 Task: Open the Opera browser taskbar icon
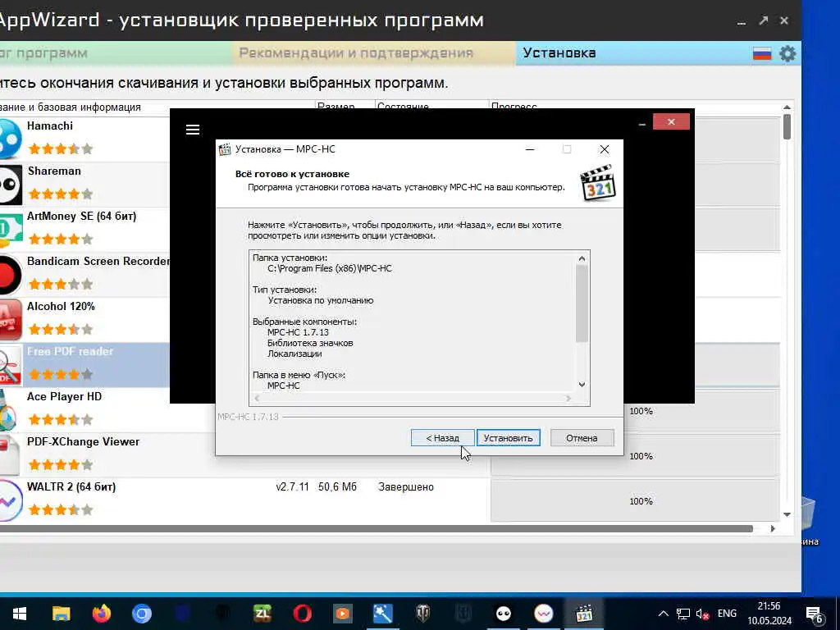(302, 614)
